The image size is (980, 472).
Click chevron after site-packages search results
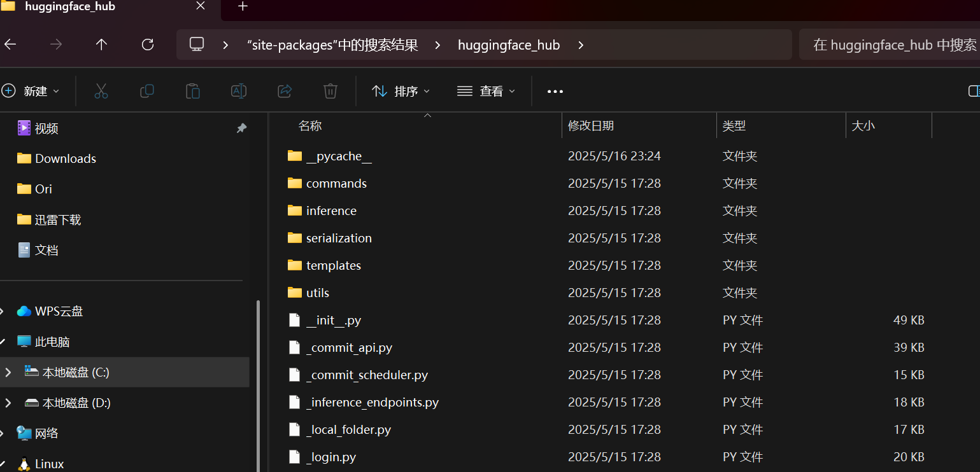click(x=437, y=45)
